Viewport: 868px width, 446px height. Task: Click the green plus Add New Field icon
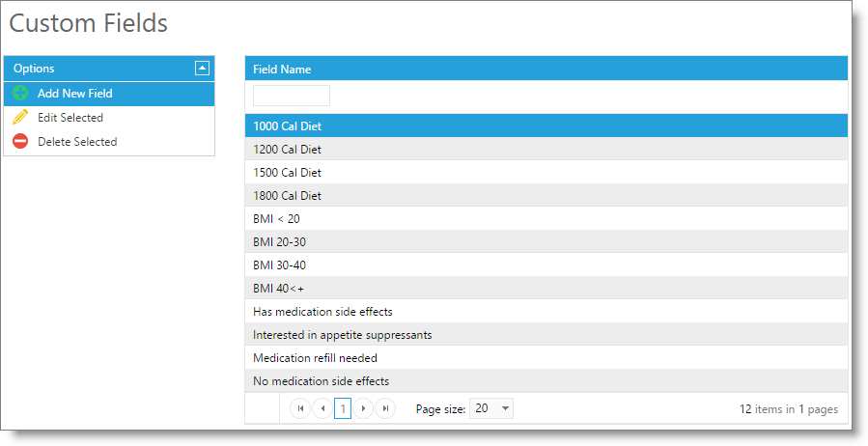20,93
